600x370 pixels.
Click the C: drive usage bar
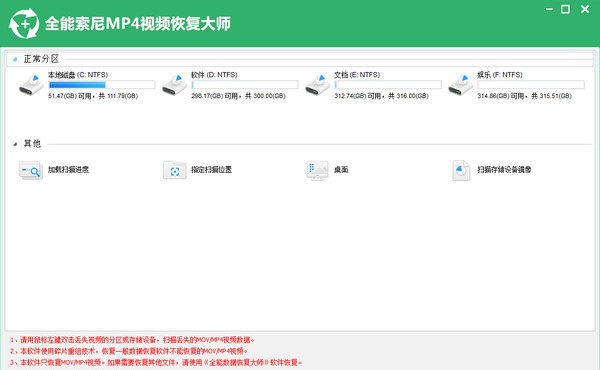102,85
